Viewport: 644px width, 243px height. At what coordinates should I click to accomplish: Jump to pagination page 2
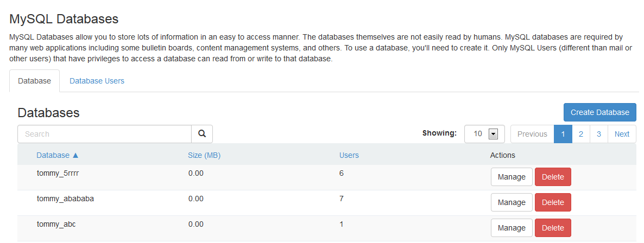coord(581,134)
